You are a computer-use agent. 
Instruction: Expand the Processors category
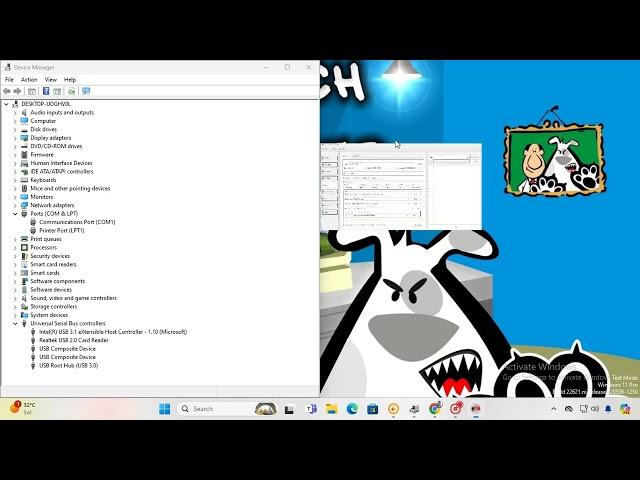point(16,247)
